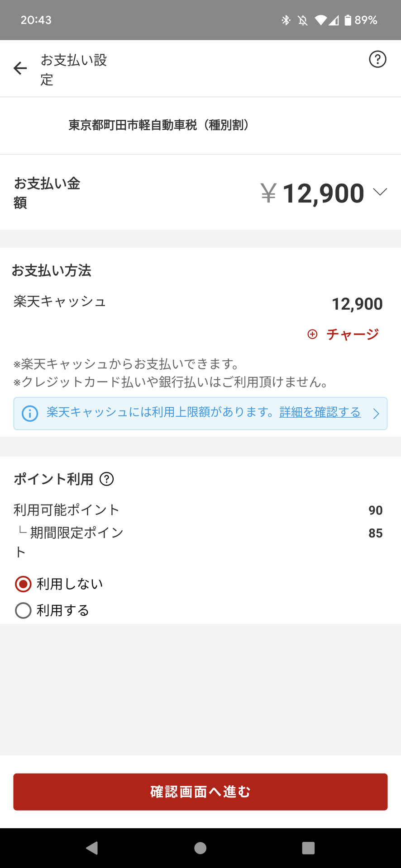401x868 pixels.
Task: Open help icon next to ポイント利用
Action: [x=107, y=479]
